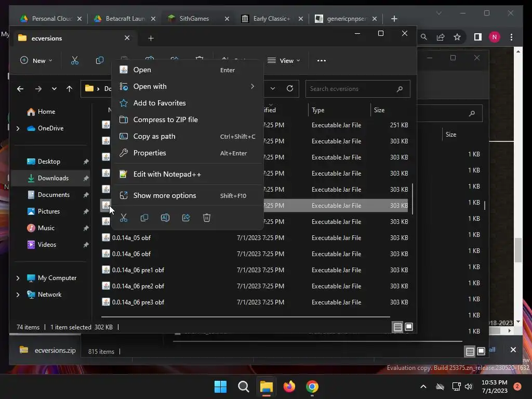Expand address bar history dropdown
Image resolution: width=532 pixels, height=399 pixels.
point(272,88)
